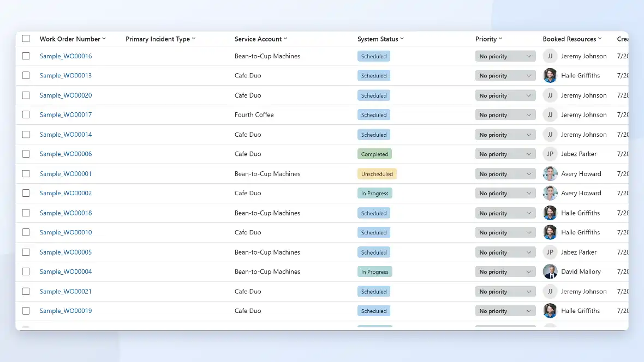Click Bean-to-Cup Machines on Sample_WO00016 row

pyautogui.click(x=267, y=56)
